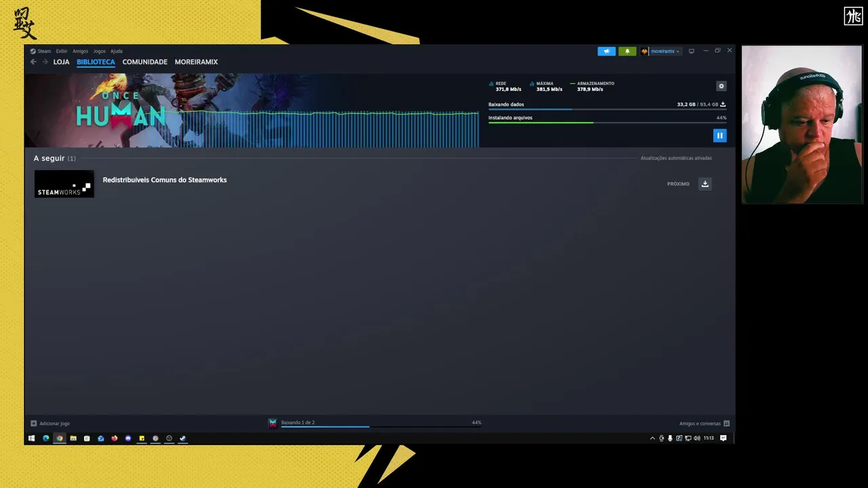Click the Steamworks thumbnail
Image resolution: width=868 pixels, height=488 pixels.
(x=64, y=184)
